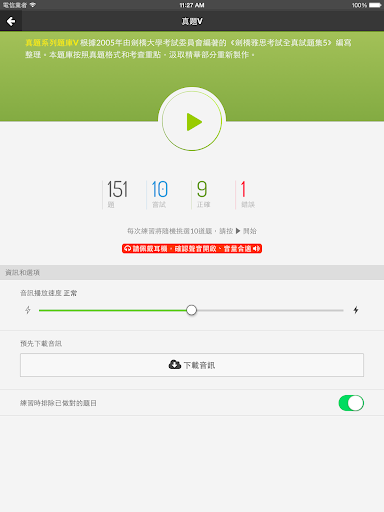Click the audio playback speed slider handle
Viewport: 384px width, 512px height.
191,310
